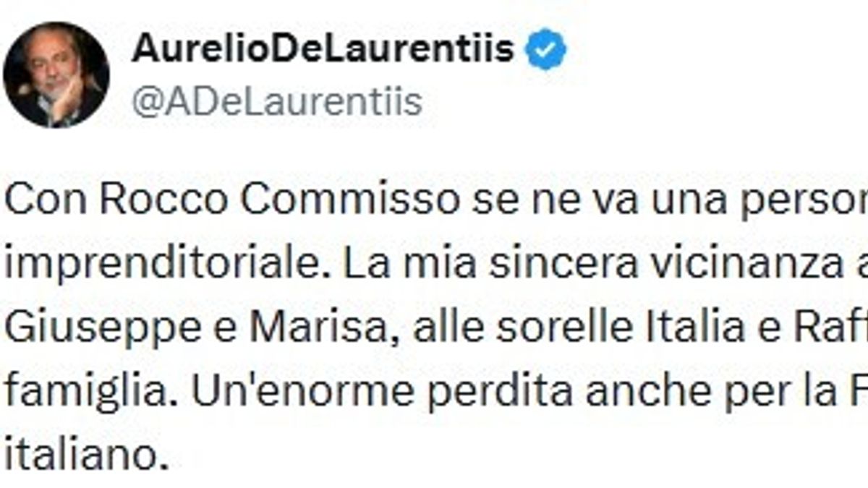Click the blue verified badge icon
This screenshot has width=868, height=488.
[x=546, y=49]
